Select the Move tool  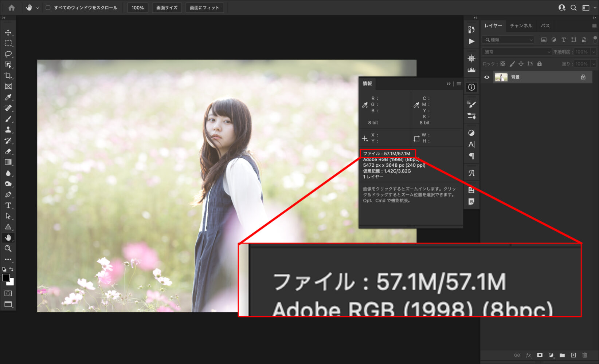[8, 32]
